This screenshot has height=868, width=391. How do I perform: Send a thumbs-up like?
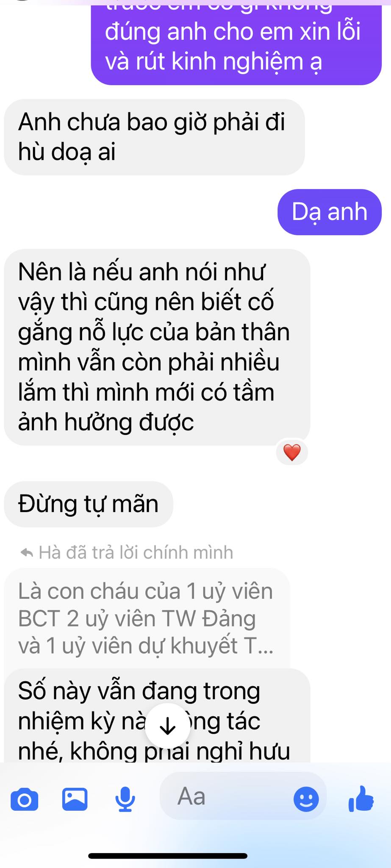[x=361, y=798]
